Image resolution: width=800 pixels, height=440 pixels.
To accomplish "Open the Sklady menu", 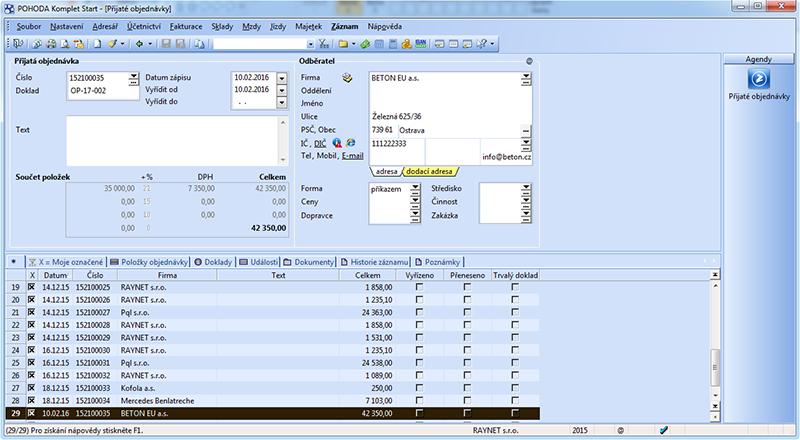I will coord(222,27).
